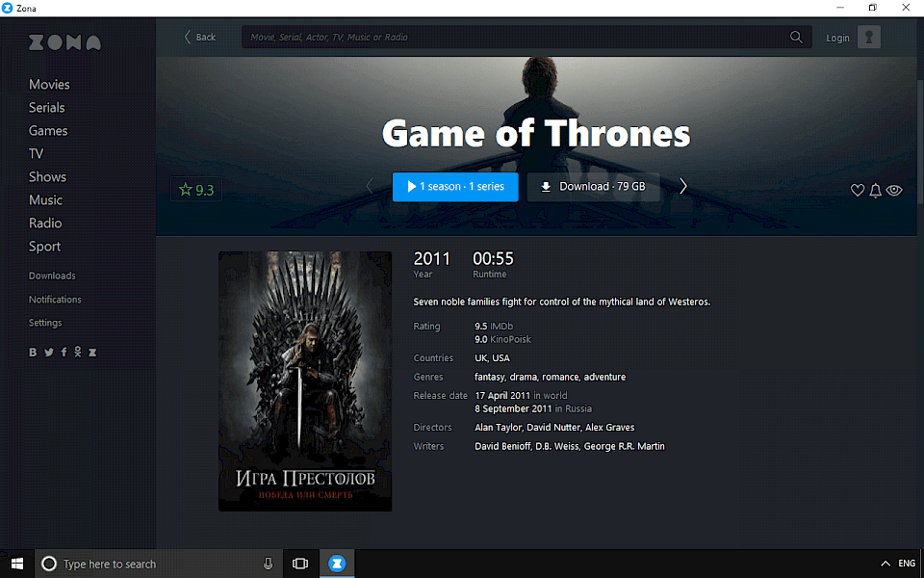Open the VK social link icon
Viewport: 924px width, 578px height.
coord(33,353)
